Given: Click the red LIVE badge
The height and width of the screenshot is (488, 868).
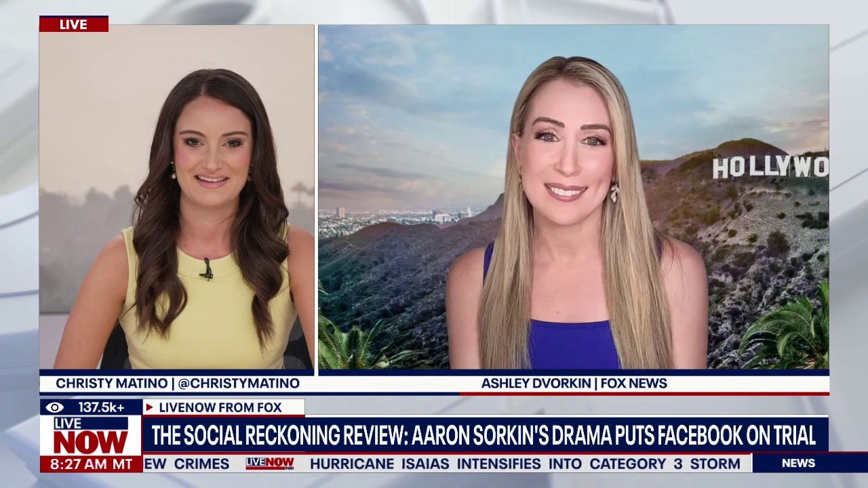Looking at the screenshot, I should tap(73, 24).
